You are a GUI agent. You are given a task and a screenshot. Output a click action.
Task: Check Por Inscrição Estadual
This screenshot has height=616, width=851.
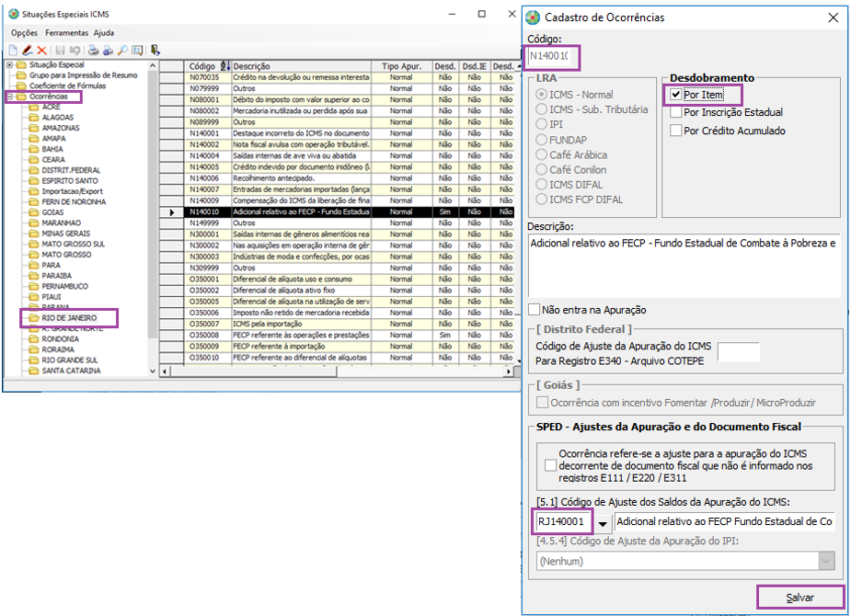(675, 112)
